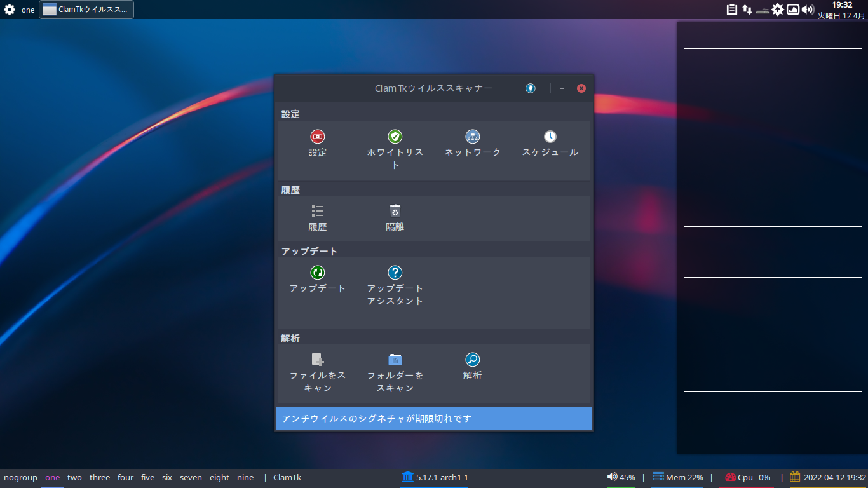Click the nogroup label in bottom bar
The image size is (868, 488).
[x=20, y=478]
